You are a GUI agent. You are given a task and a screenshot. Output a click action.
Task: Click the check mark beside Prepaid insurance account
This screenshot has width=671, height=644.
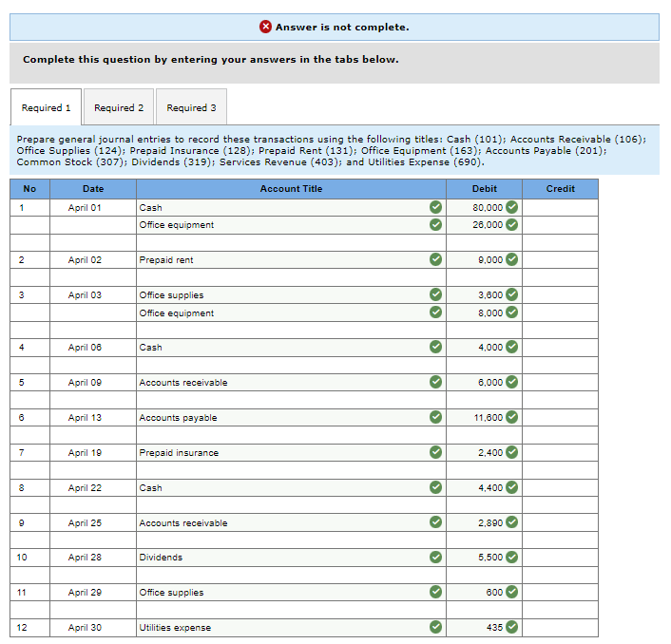(435, 452)
